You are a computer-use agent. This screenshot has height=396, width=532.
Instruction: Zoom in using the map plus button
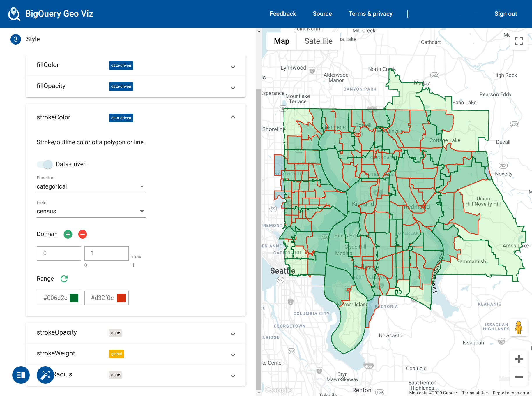point(519,359)
